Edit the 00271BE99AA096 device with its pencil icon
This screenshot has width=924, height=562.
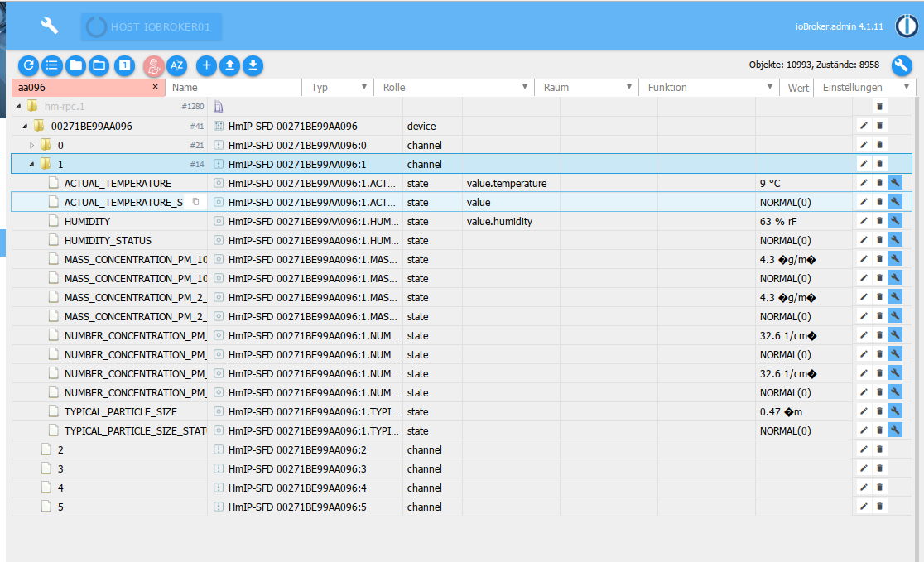864,126
